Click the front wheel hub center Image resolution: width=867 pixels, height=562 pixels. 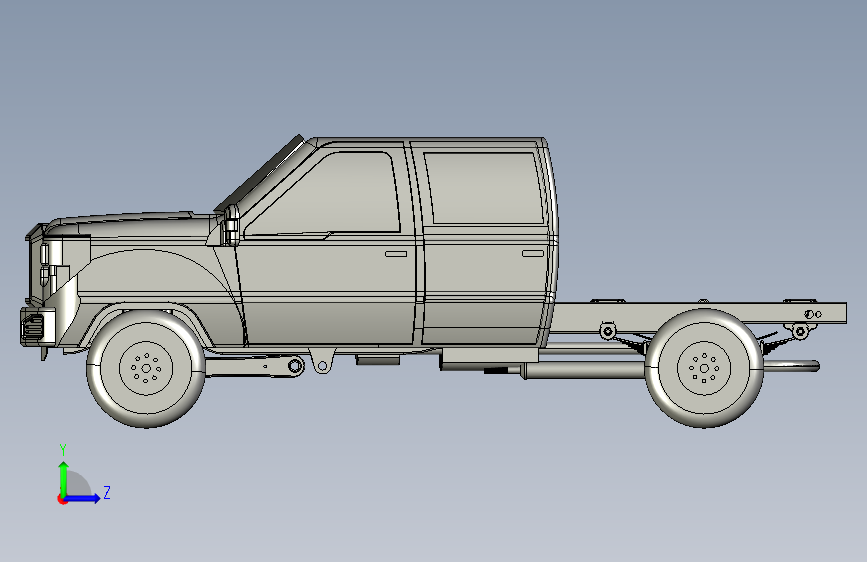click(x=146, y=368)
